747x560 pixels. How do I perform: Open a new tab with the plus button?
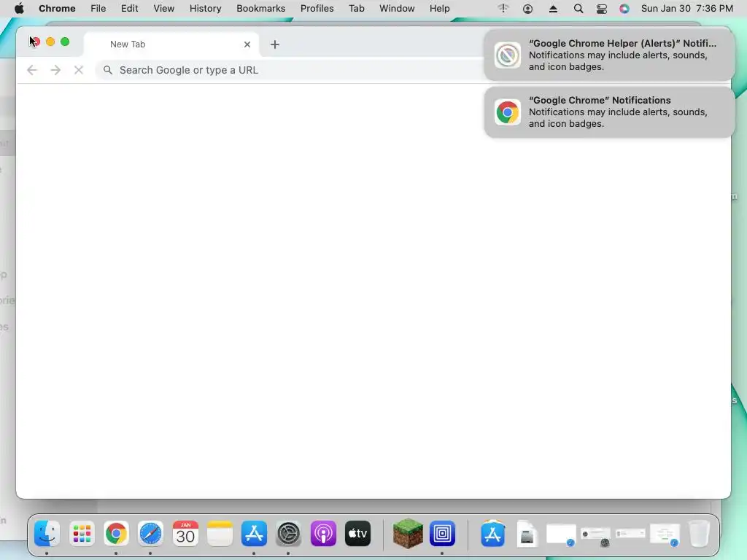click(x=275, y=44)
